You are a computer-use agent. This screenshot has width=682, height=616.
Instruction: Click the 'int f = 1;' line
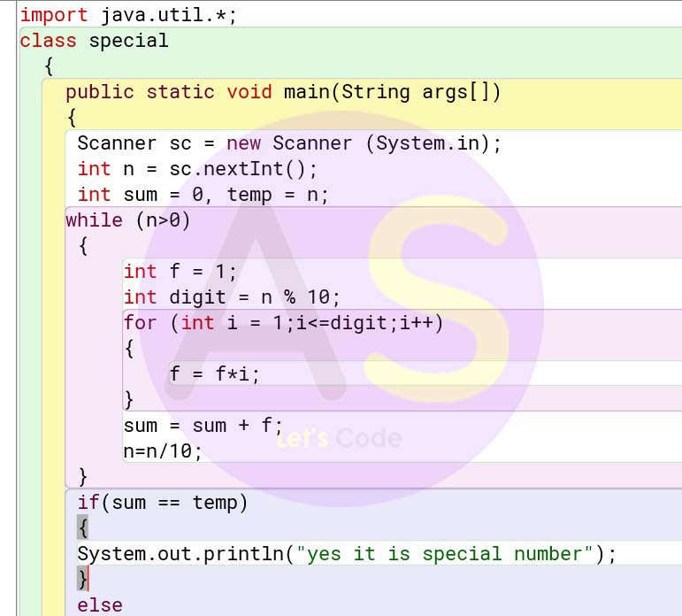180,272
